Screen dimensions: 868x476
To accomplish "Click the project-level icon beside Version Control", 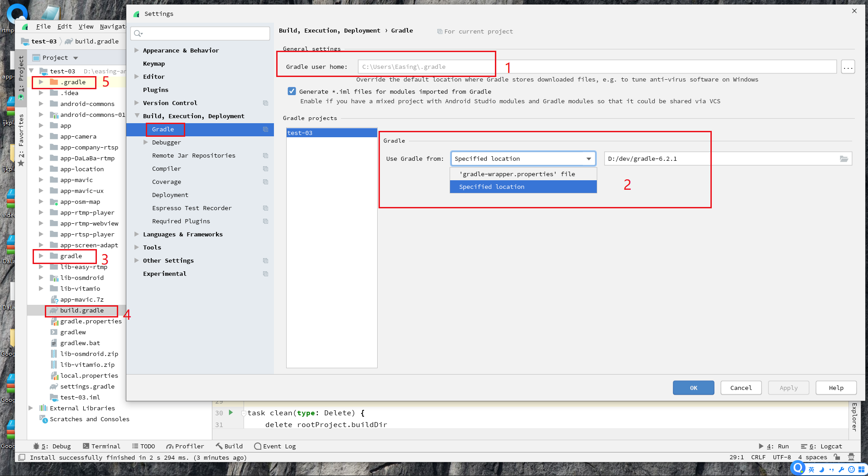I will tap(266, 103).
